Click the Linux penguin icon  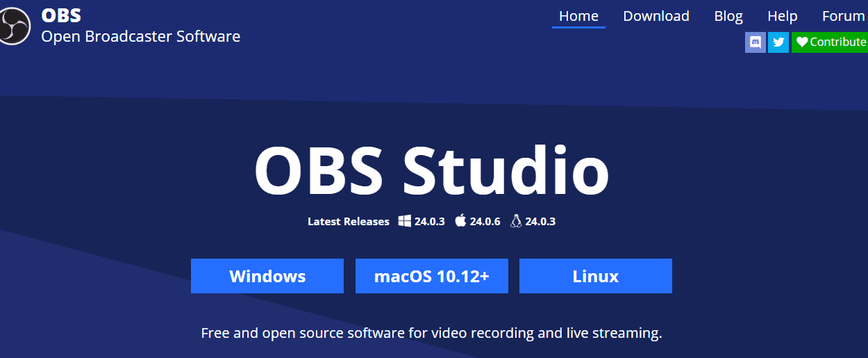(x=515, y=221)
